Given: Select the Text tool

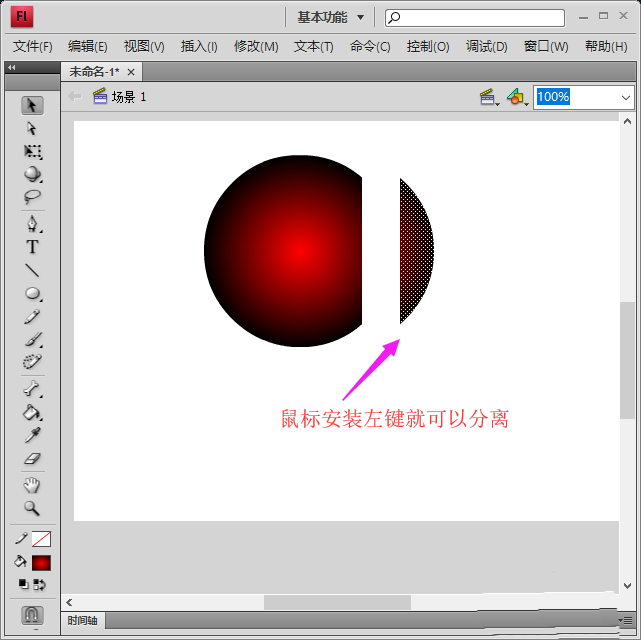Looking at the screenshot, I should pyautogui.click(x=32, y=247).
